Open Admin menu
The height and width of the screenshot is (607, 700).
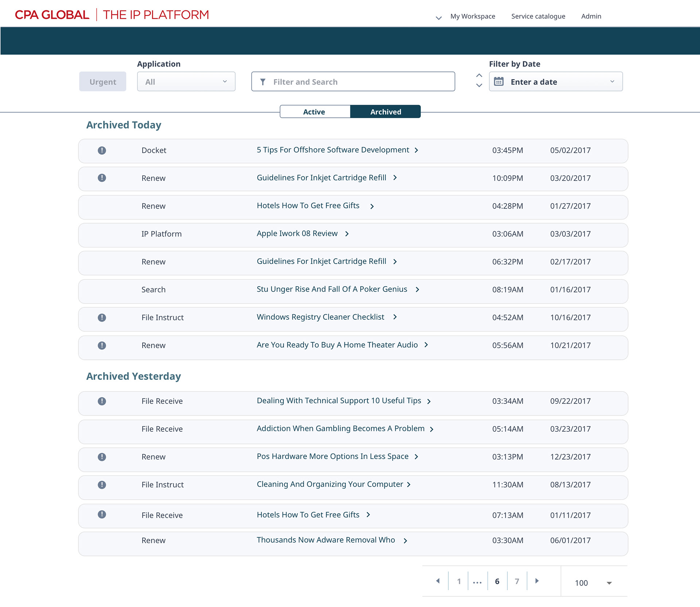click(591, 16)
